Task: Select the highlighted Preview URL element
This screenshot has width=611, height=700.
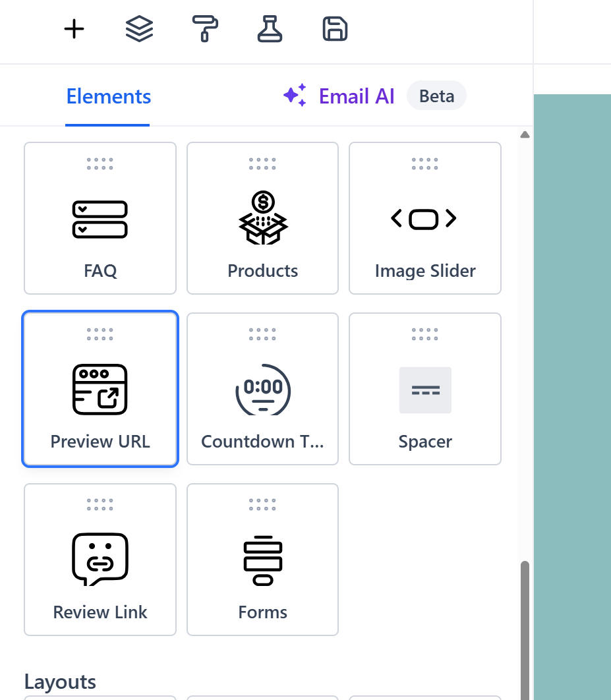Action: click(100, 389)
